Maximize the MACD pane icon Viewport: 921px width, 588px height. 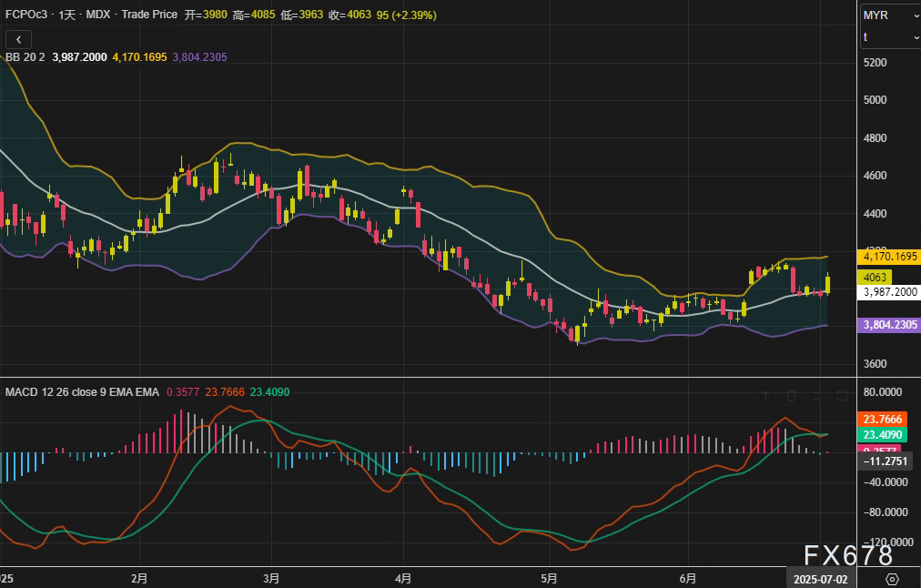(842, 395)
